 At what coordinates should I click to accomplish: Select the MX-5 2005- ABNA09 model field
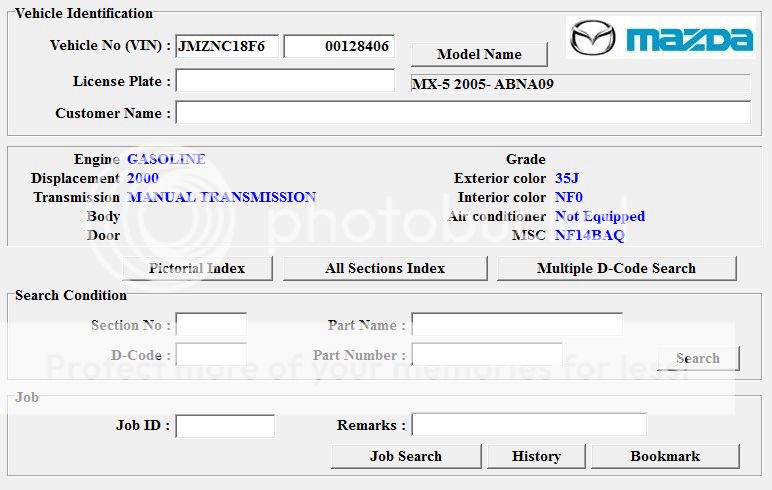pyautogui.click(x=580, y=84)
